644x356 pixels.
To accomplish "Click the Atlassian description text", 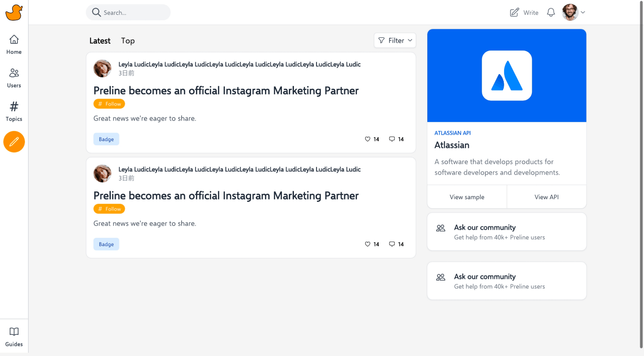I will point(497,167).
